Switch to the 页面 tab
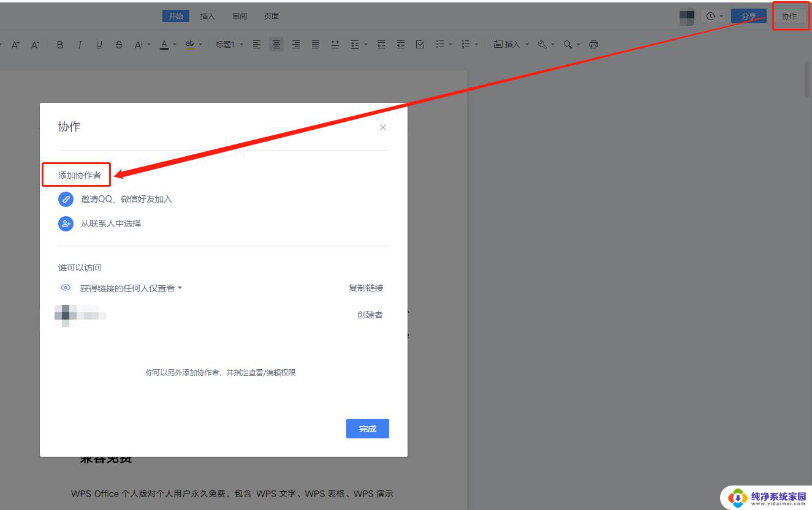This screenshot has height=510, width=812. 271,17
